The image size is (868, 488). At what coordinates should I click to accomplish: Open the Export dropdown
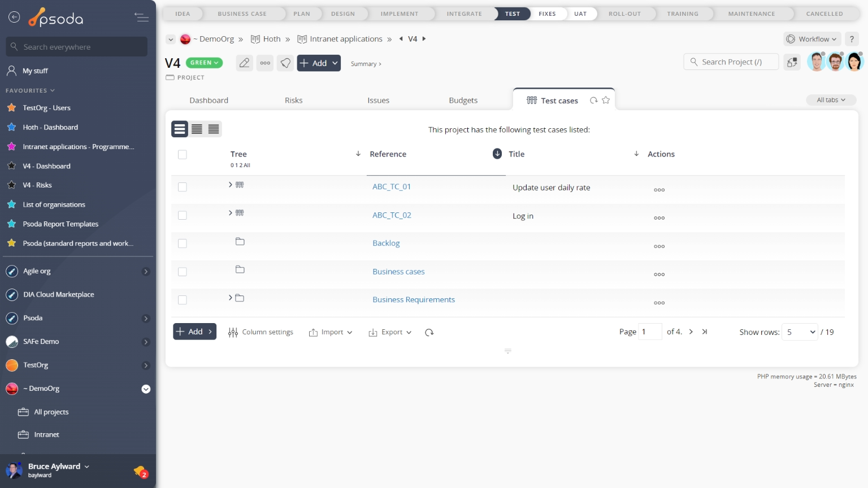[x=390, y=333]
